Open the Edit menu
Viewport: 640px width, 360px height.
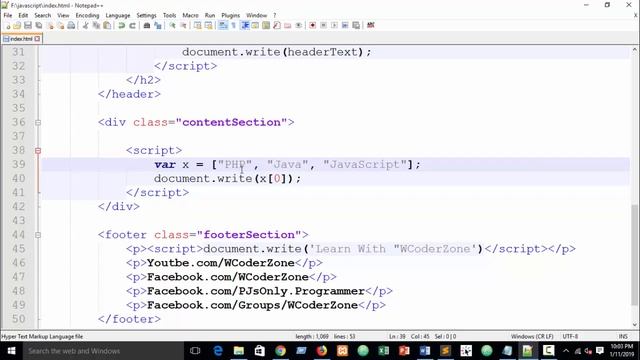click(23, 15)
